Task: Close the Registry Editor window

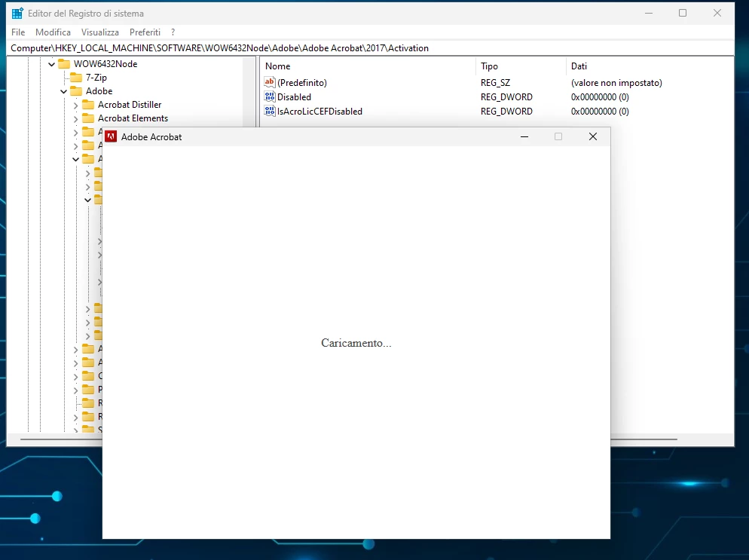Action: coord(717,14)
